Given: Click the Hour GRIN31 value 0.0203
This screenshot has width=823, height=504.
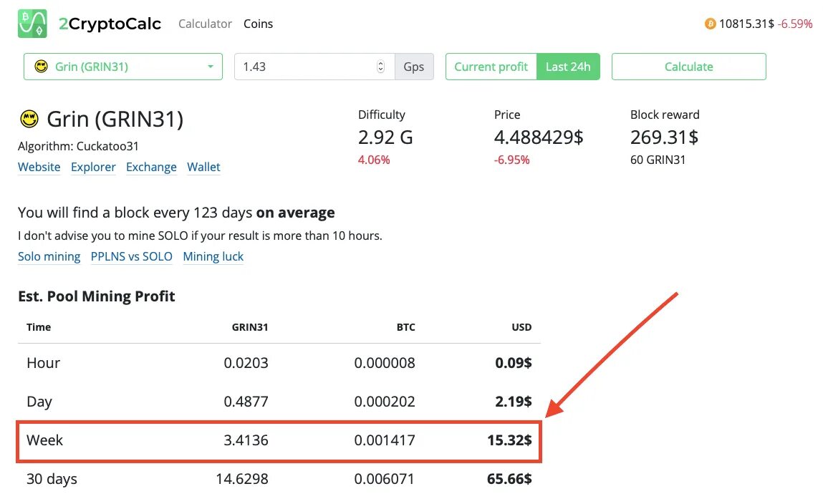Looking at the screenshot, I should 246,363.
